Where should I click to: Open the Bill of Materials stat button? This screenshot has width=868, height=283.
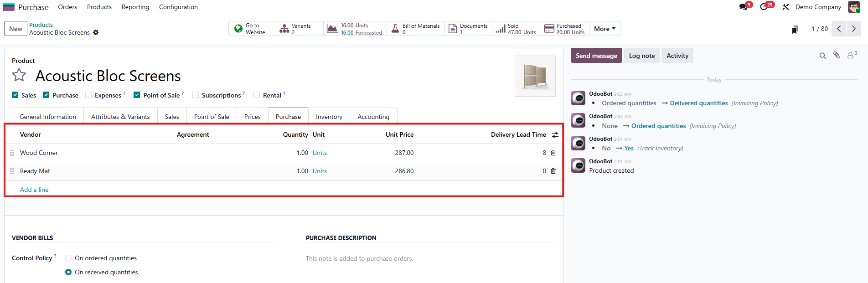click(415, 29)
